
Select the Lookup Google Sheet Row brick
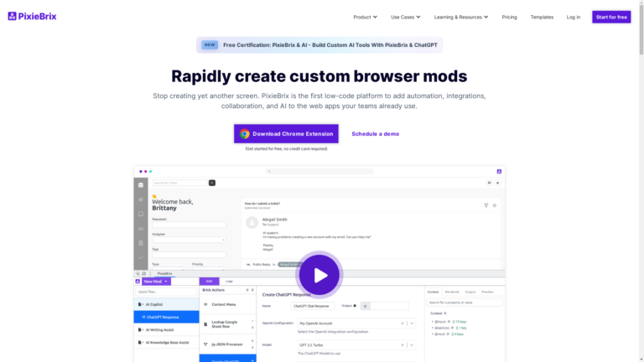pyautogui.click(x=228, y=324)
